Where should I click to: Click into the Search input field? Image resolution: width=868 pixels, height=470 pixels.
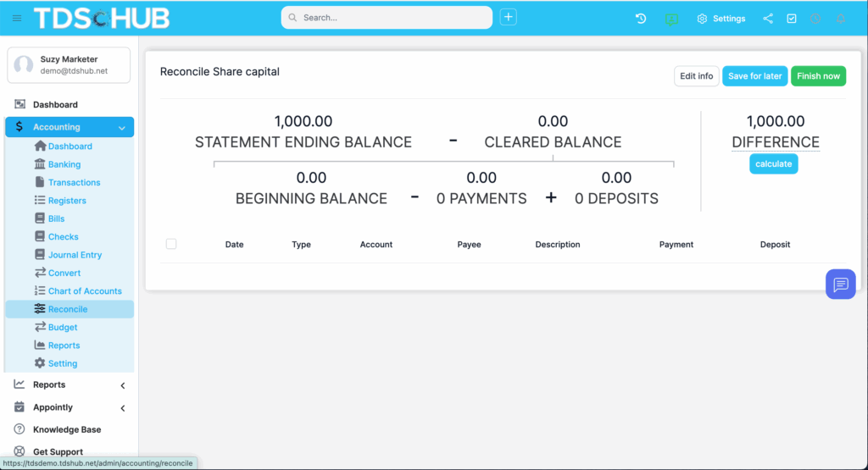click(x=390, y=18)
